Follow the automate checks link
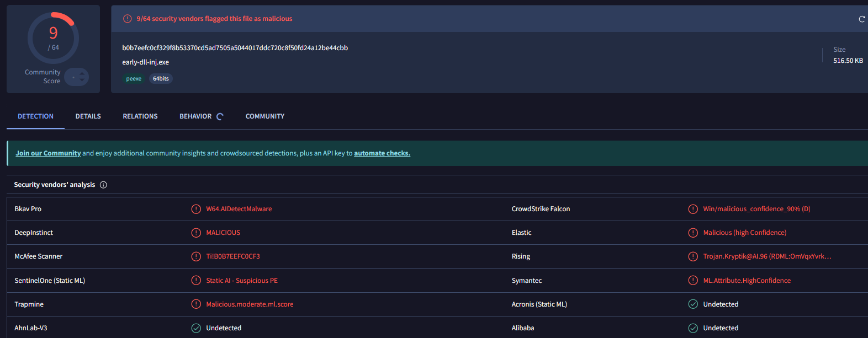 382,153
